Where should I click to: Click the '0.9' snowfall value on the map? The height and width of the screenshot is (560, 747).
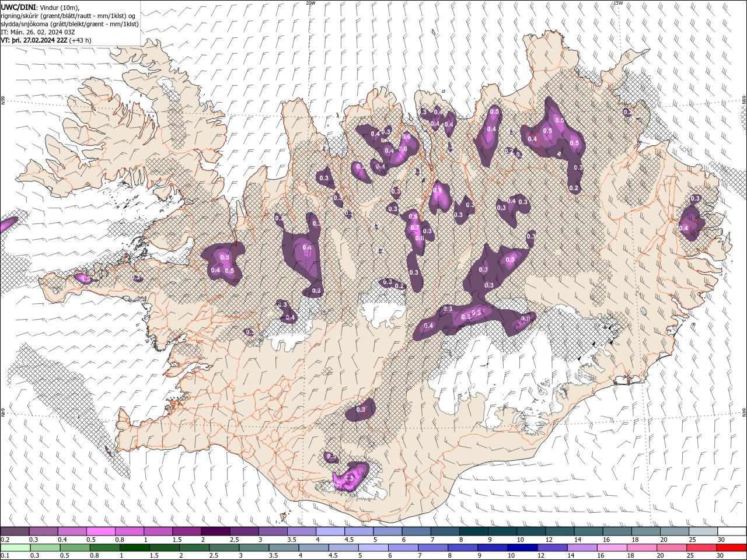pos(437,190)
